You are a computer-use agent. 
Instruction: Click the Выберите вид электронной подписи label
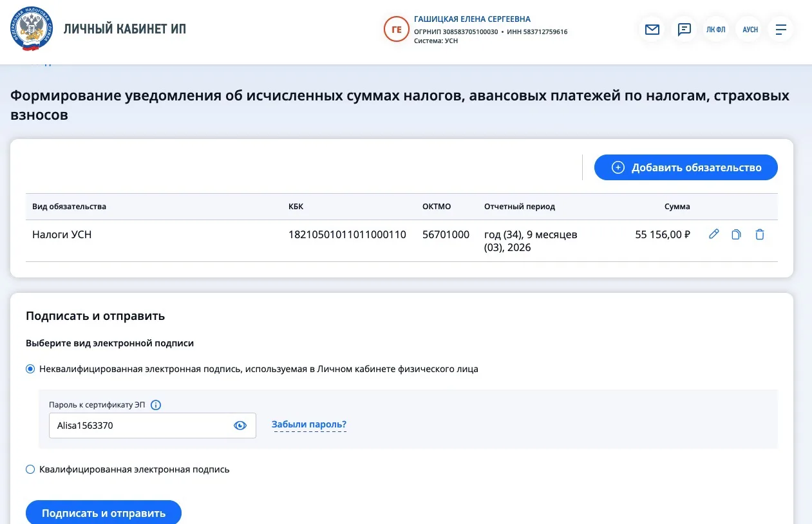(109, 343)
